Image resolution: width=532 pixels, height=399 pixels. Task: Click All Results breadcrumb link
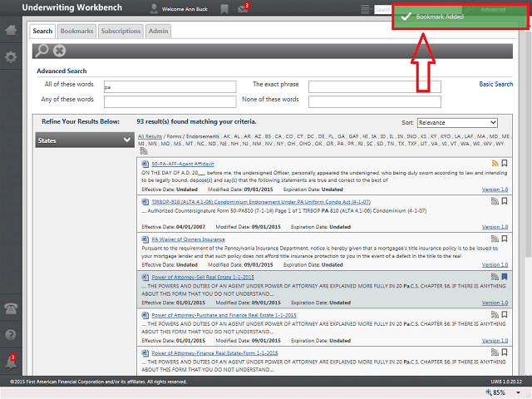coord(150,136)
